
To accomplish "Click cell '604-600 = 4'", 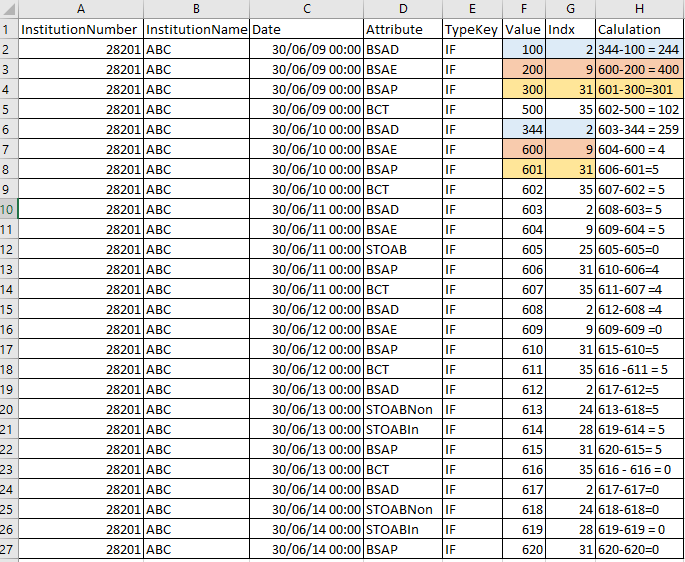I will pyautogui.click(x=640, y=149).
